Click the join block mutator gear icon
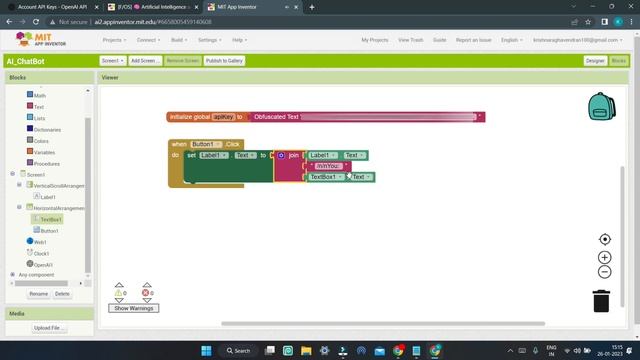The image size is (640, 360). [x=281, y=156]
